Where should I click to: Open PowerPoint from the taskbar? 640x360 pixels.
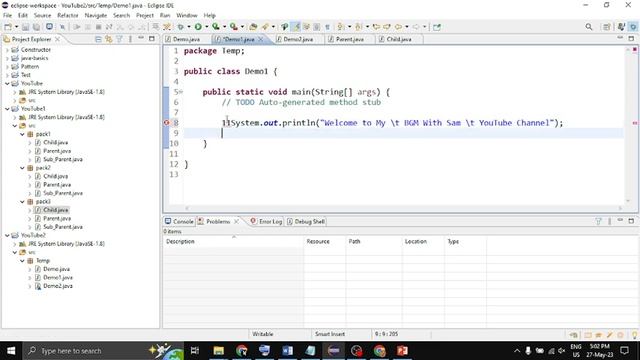click(x=402, y=351)
